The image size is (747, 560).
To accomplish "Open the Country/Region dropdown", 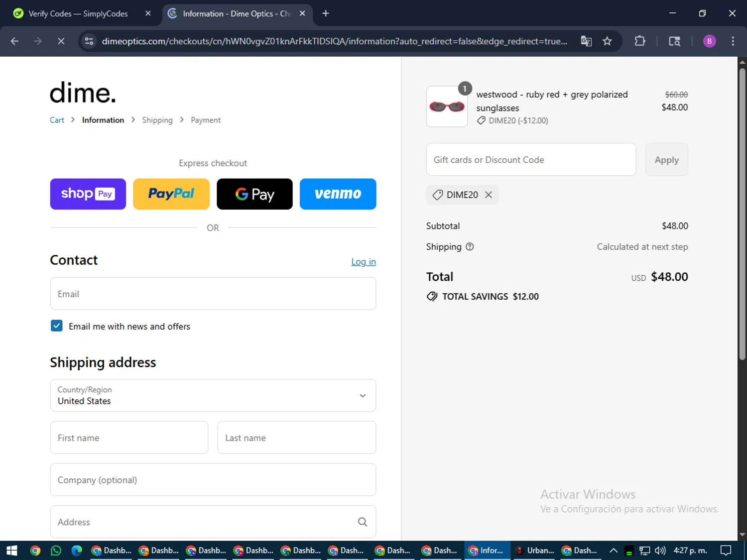I will point(213,395).
